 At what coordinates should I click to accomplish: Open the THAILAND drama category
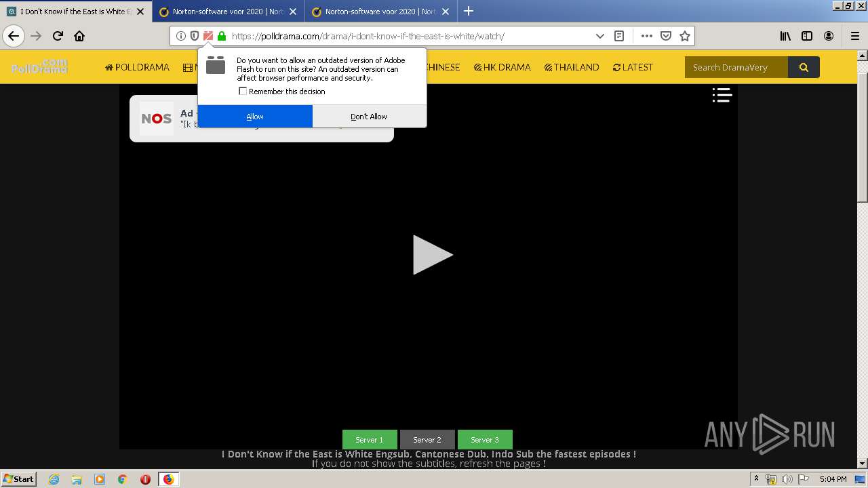coord(572,67)
